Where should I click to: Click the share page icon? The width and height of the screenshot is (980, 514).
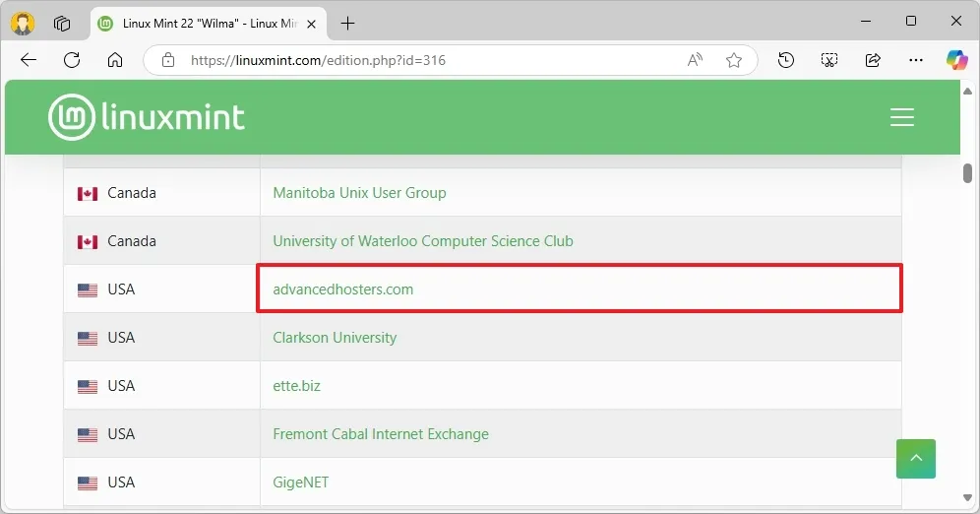(x=873, y=60)
